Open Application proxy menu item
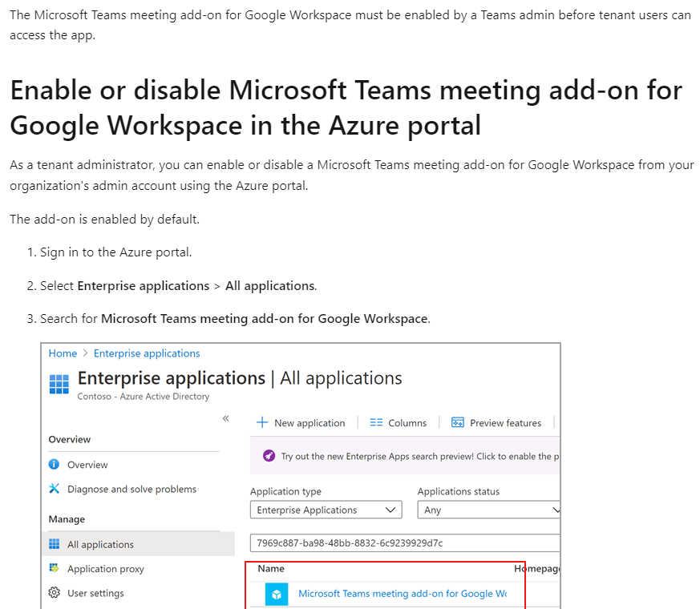700x609 pixels. [106, 569]
